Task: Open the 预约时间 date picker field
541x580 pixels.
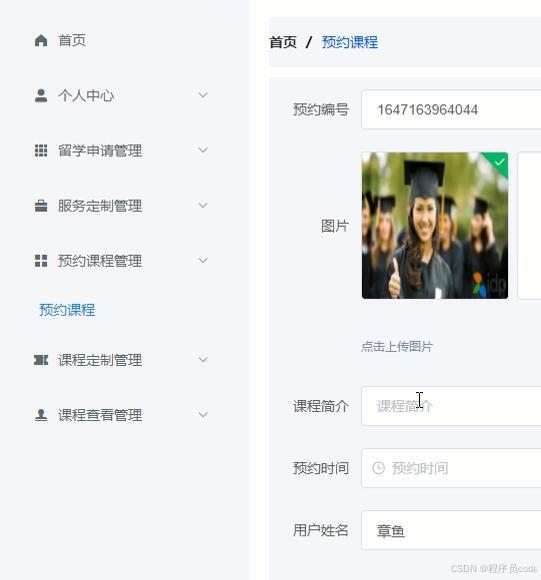Action: coord(451,468)
